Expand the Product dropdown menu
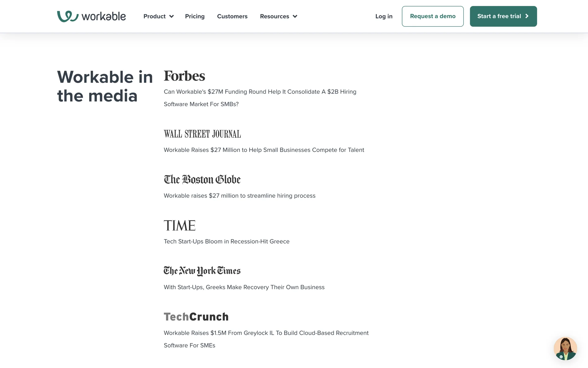 point(158,16)
